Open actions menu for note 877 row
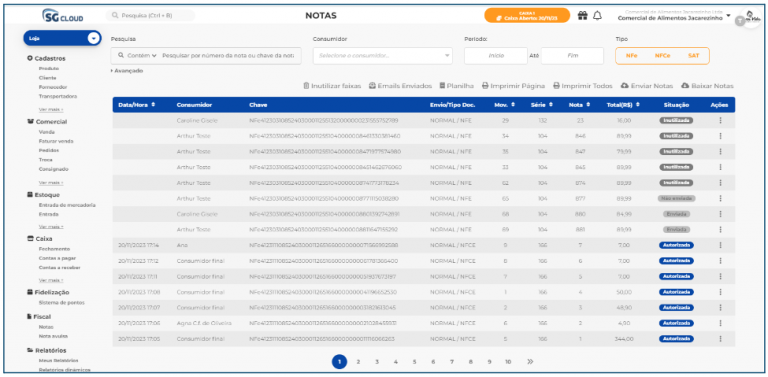 (x=720, y=198)
